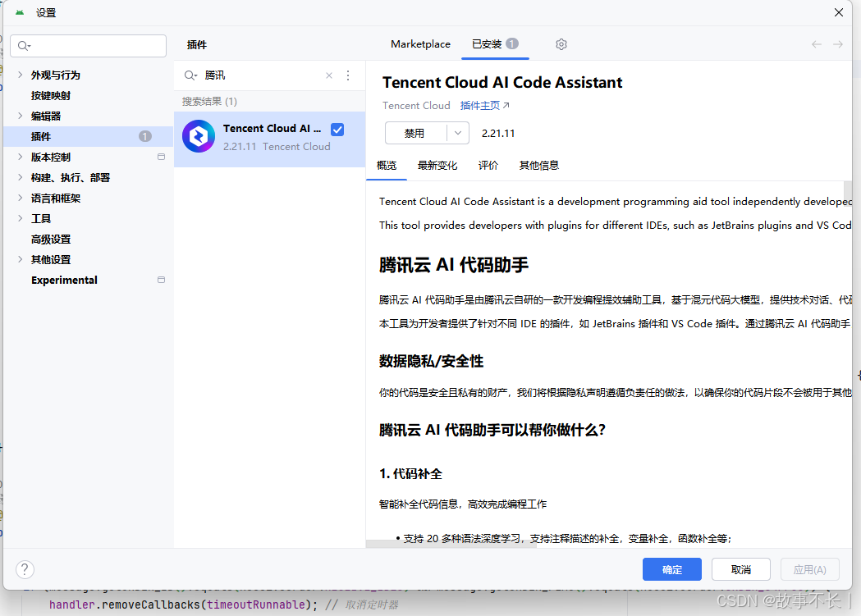
Task: Click the search magnifier in plugin search
Action: point(190,75)
